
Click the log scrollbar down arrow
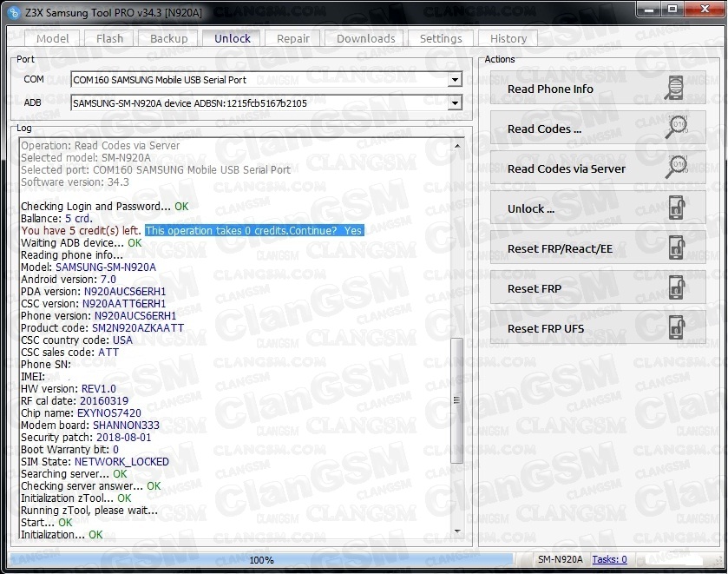(x=457, y=531)
